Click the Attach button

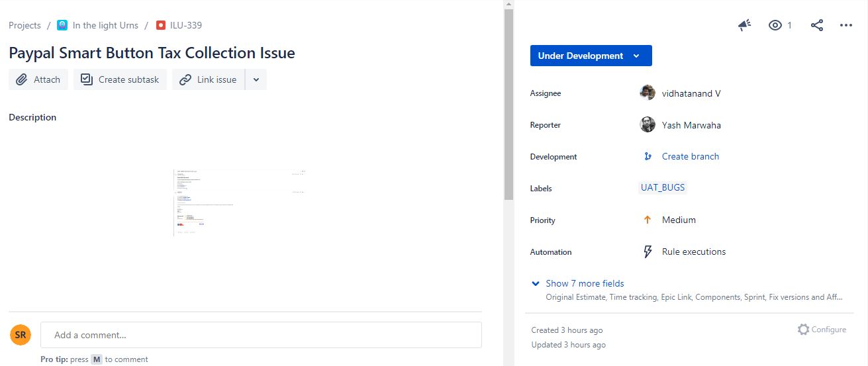pos(38,79)
